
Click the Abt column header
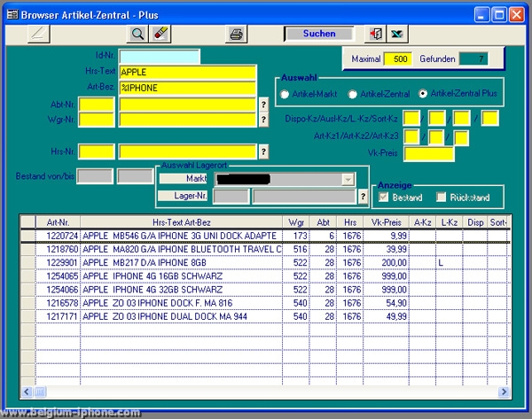click(x=323, y=222)
